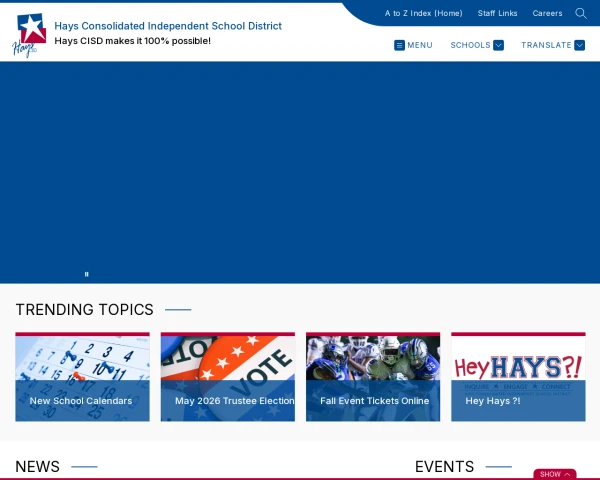Open the Hey Hays ?! tile
The height and width of the screenshot is (480, 600).
point(518,377)
